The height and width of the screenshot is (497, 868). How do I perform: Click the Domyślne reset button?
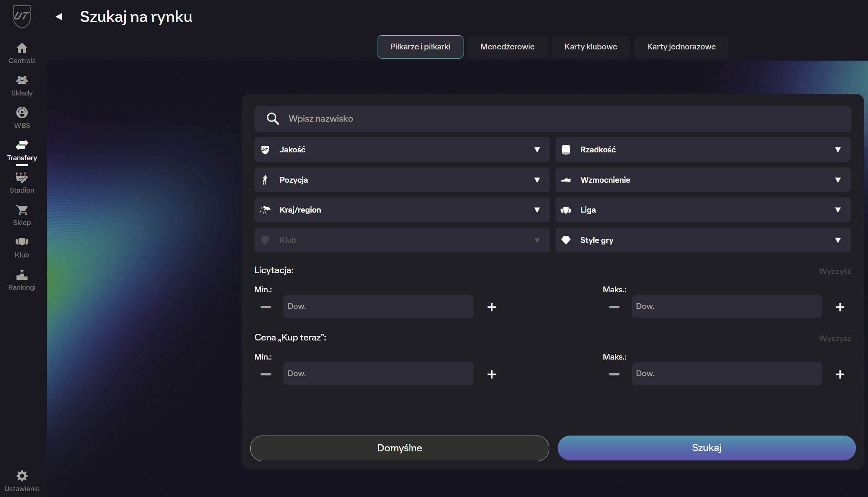400,448
